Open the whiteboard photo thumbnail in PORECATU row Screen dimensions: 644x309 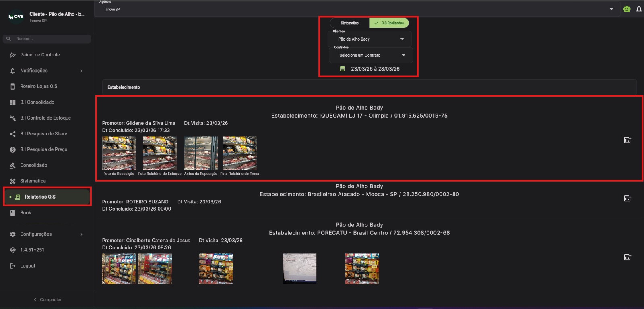pyautogui.click(x=299, y=269)
